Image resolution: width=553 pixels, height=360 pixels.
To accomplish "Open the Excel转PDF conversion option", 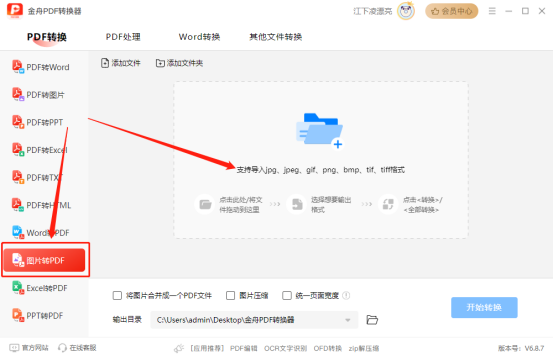I will click(x=40, y=288).
